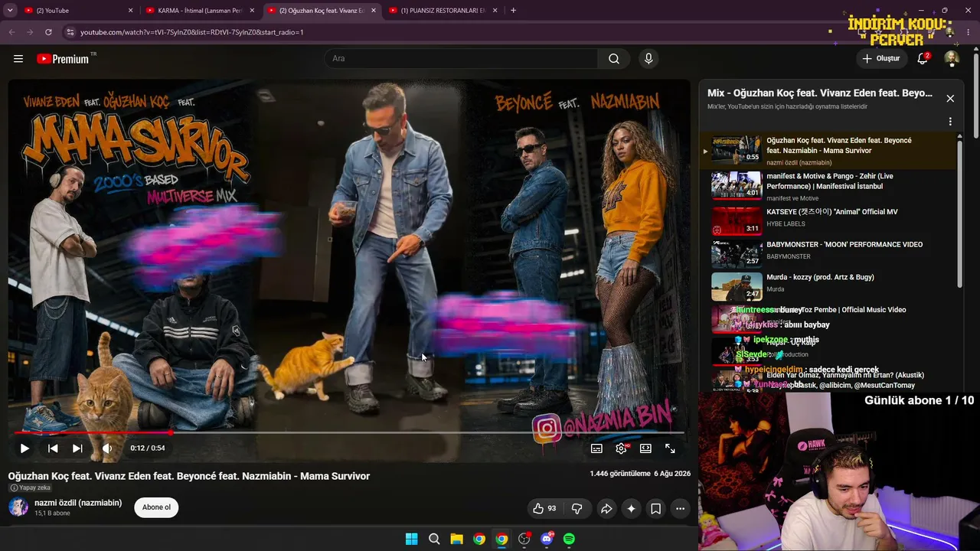Open Spotify from the taskbar
980x551 pixels.
569,539
